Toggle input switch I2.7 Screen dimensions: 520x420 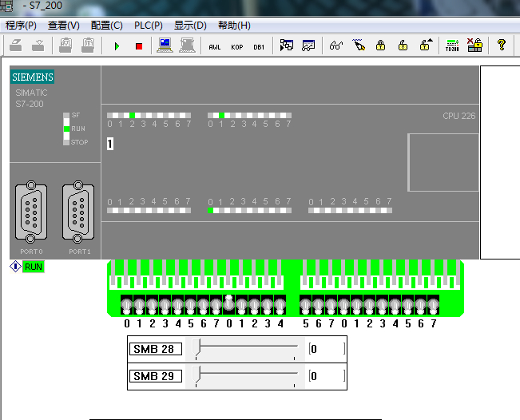tap(434, 305)
